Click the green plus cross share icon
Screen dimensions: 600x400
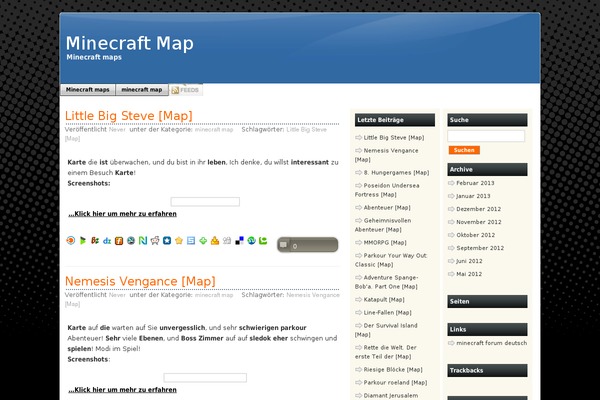pos(203,240)
